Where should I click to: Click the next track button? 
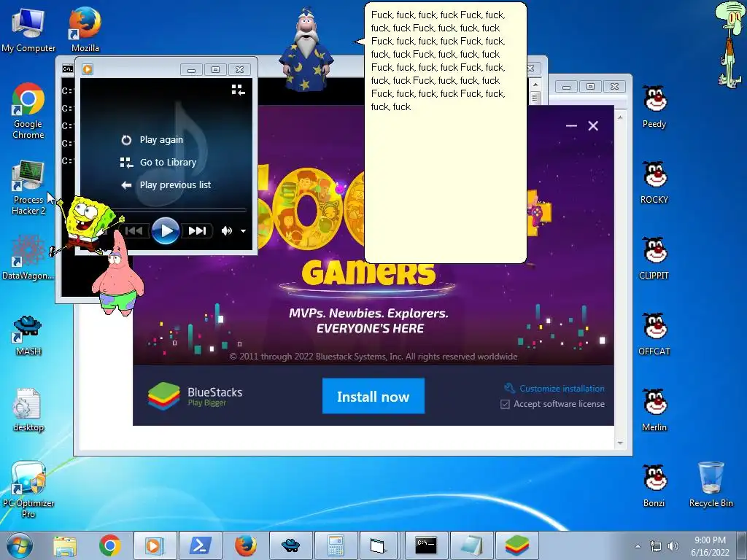point(197,231)
